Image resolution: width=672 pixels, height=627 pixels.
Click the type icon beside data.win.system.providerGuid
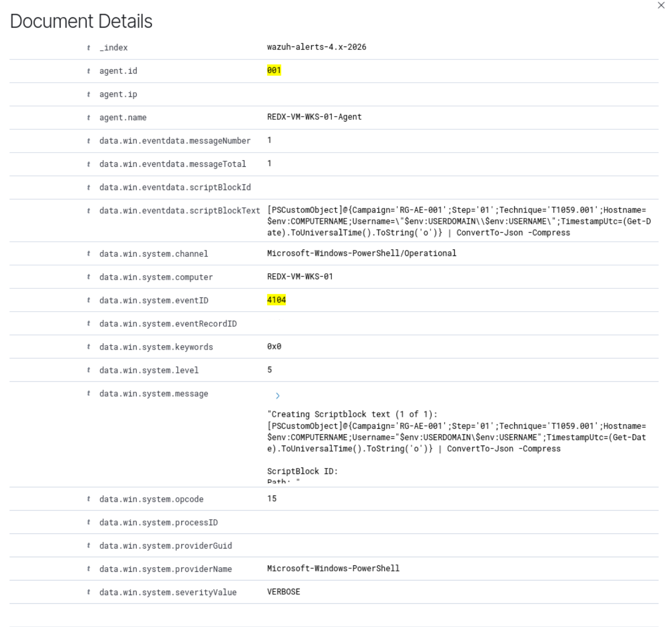click(88, 546)
